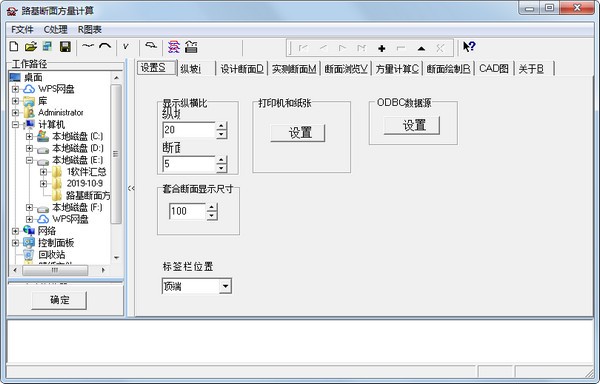Screen dimensions: 600x384
Task: Click the black up-triangle navigator icon
Action: (x=421, y=48)
